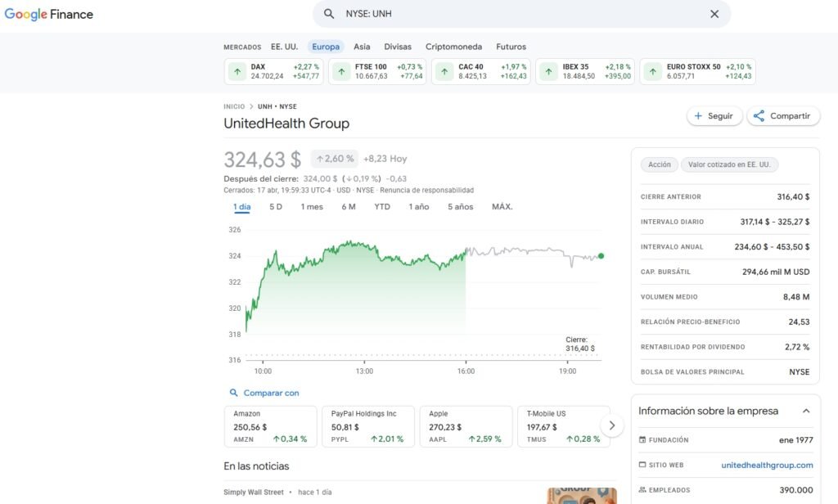The image size is (838, 504).
Task: Click the green up arrow of DAX
Action: 237,71
